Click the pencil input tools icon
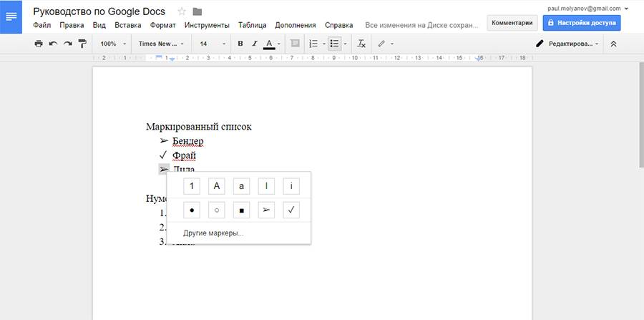The width and height of the screenshot is (644, 320). [x=381, y=44]
